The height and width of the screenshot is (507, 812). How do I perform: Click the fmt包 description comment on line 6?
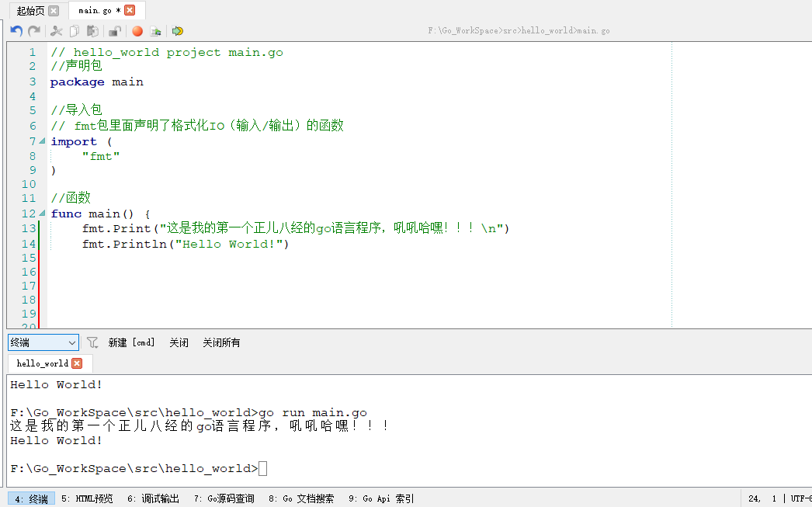pyautogui.click(x=197, y=125)
